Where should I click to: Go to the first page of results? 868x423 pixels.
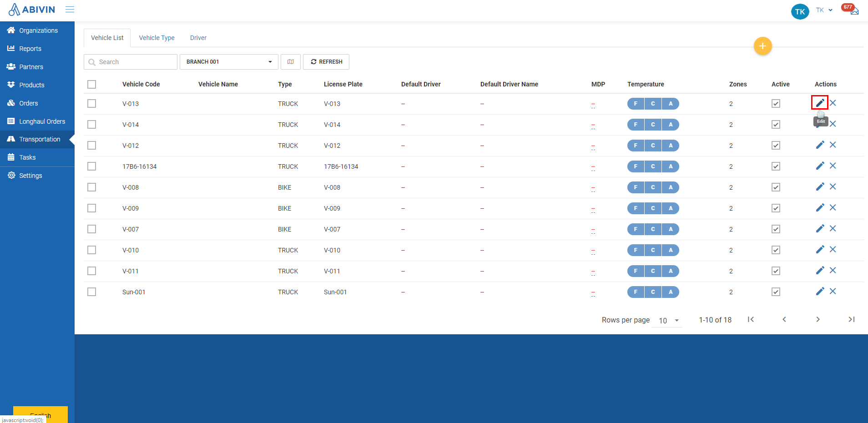pos(751,319)
